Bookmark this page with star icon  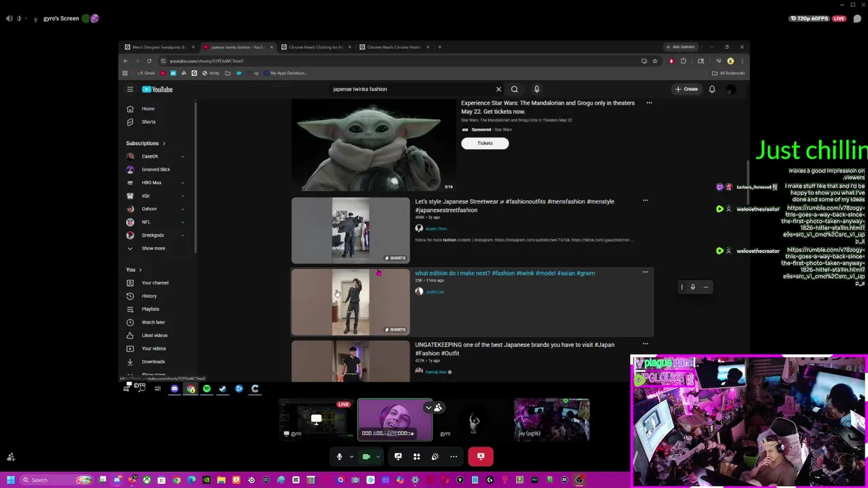654,61
